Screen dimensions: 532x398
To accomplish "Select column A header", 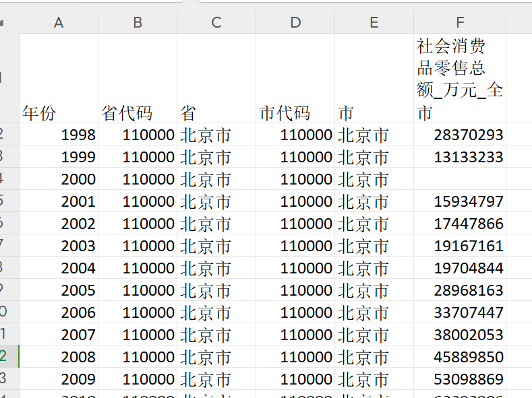I will tap(59, 22).
